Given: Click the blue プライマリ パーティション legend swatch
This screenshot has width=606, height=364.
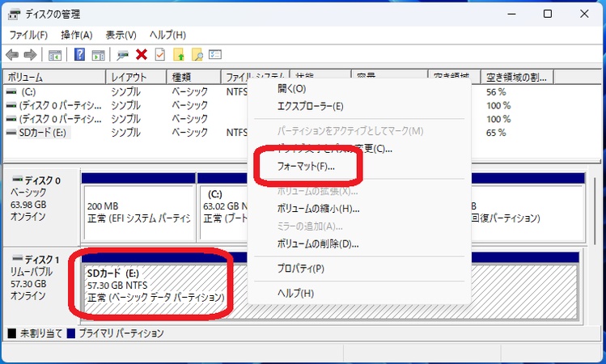Looking at the screenshot, I should click(70, 333).
